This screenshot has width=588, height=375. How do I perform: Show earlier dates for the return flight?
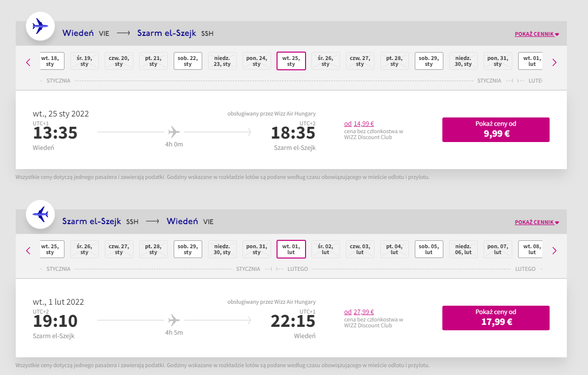(28, 251)
